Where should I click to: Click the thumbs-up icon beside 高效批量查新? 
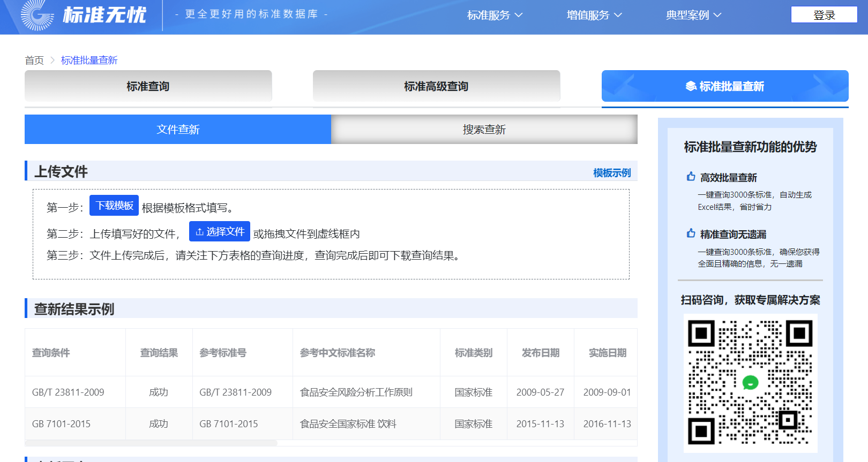(x=691, y=177)
